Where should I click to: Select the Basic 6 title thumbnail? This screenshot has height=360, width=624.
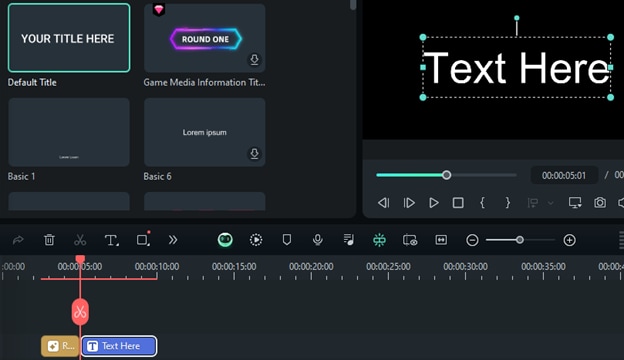205,132
